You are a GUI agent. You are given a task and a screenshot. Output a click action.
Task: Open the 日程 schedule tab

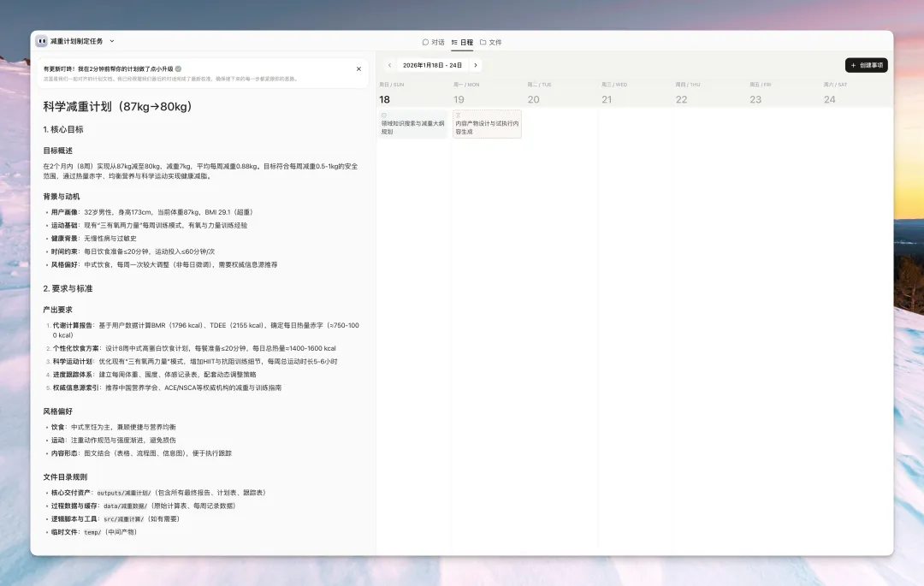[462, 42]
